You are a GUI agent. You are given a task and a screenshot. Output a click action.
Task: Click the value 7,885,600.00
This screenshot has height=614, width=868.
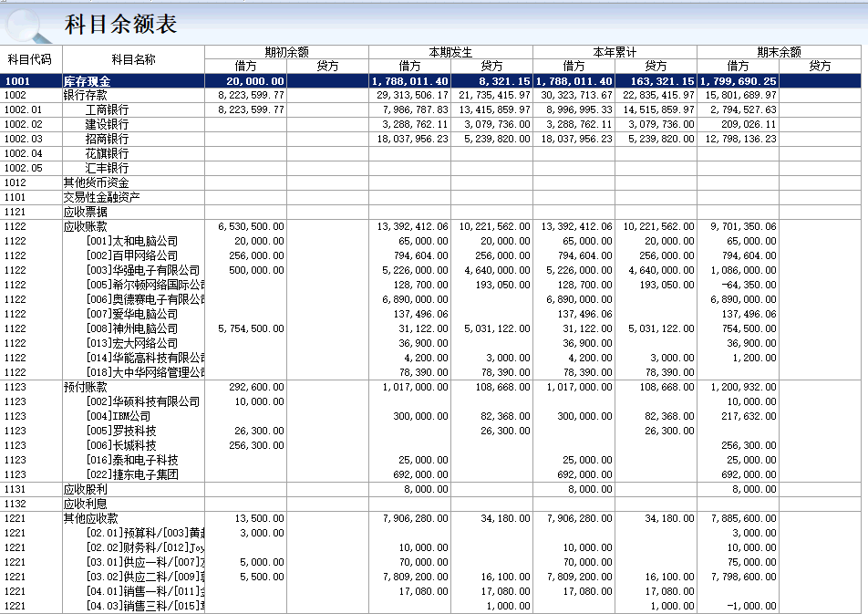click(x=743, y=518)
